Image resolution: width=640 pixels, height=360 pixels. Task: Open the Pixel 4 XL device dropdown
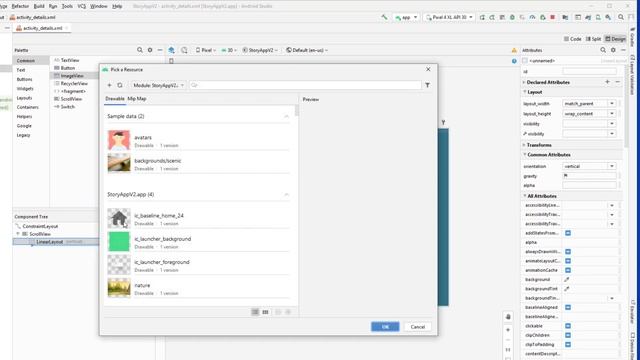pos(449,17)
